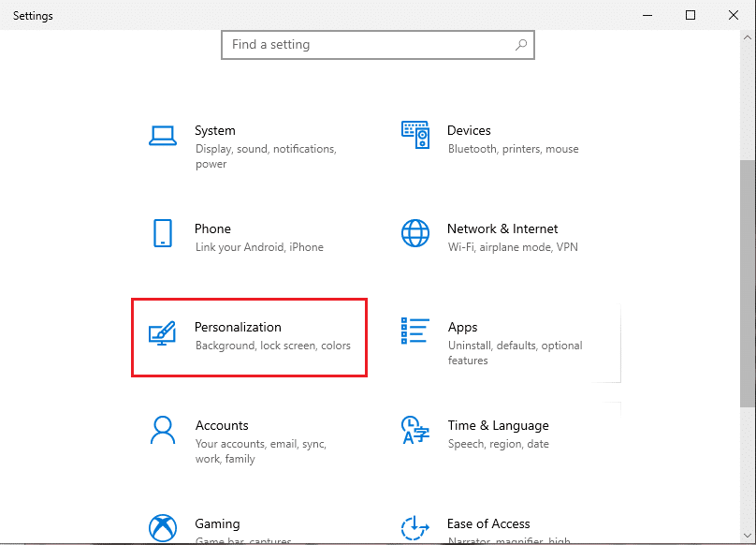Viewport: 756px width, 545px height.
Task: Click the Devices keyboard icon
Action: pos(415,136)
